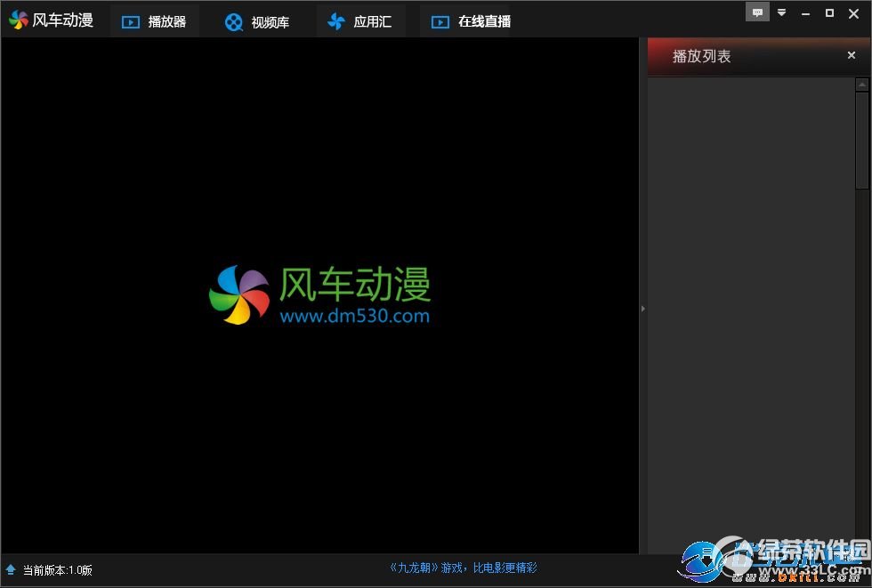This screenshot has width=872, height=588.
Task: Close the 播放列表 panel
Action: pos(851,55)
